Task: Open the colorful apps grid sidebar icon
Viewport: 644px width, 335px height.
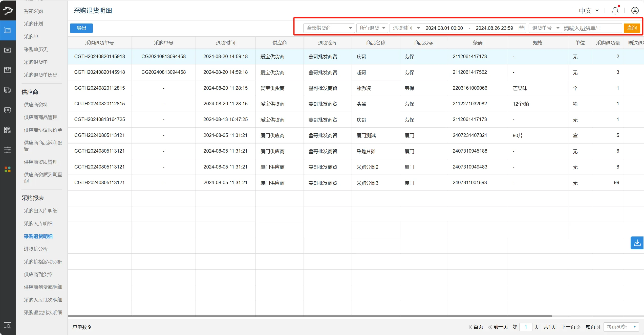Action: 8,169
